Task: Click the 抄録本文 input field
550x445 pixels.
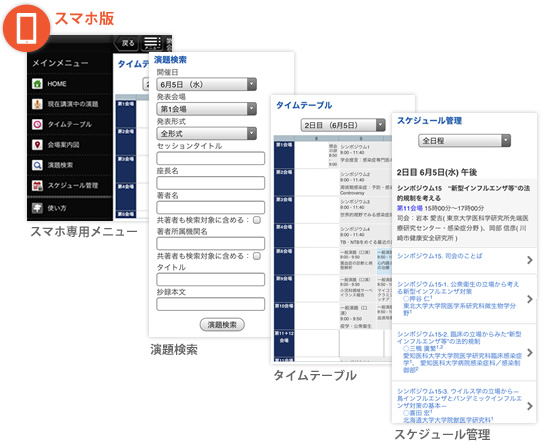Action: pos(210,304)
